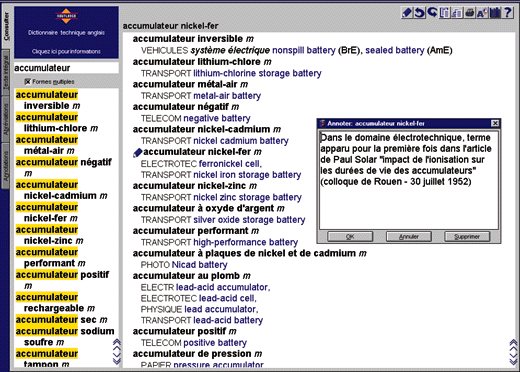520x372 pixels.
Task: Click Annuler in the Annoter dialog
Action: pos(409,237)
